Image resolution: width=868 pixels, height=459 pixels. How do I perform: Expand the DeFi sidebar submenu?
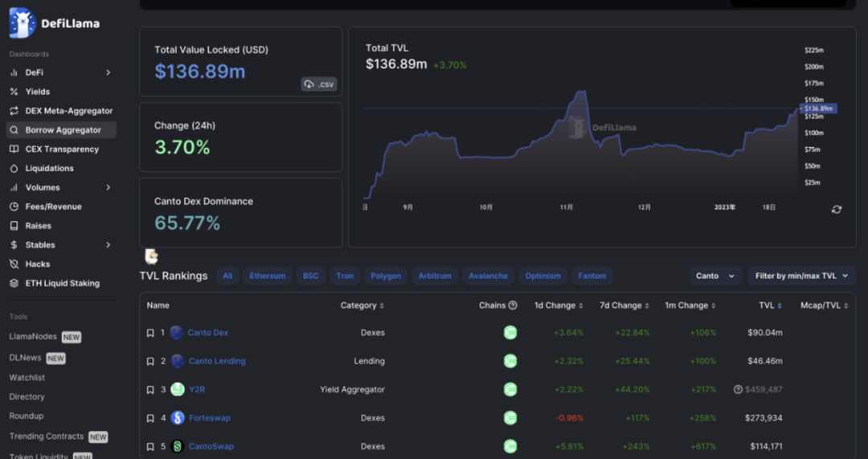pyautogui.click(x=108, y=72)
